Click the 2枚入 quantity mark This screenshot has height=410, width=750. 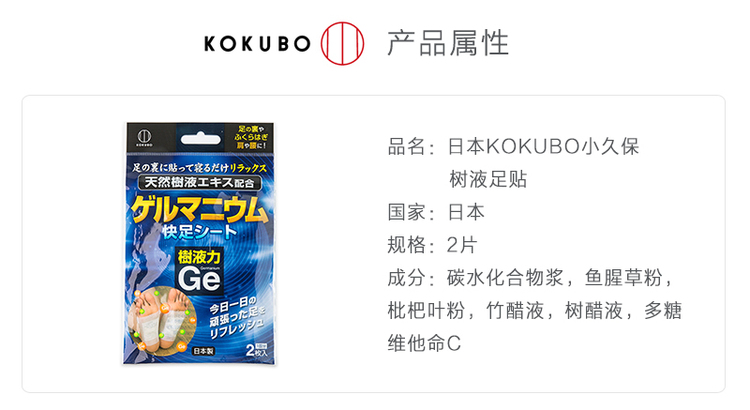256,350
